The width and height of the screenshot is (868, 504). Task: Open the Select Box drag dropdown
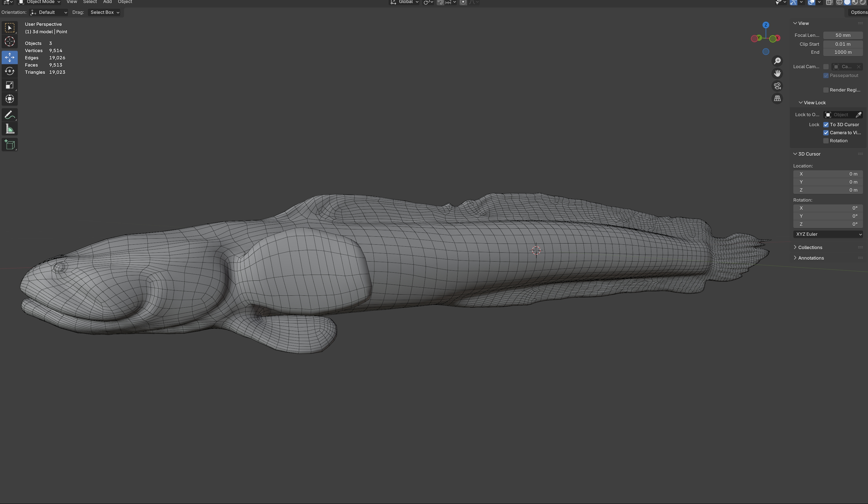(x=104, y=12)
